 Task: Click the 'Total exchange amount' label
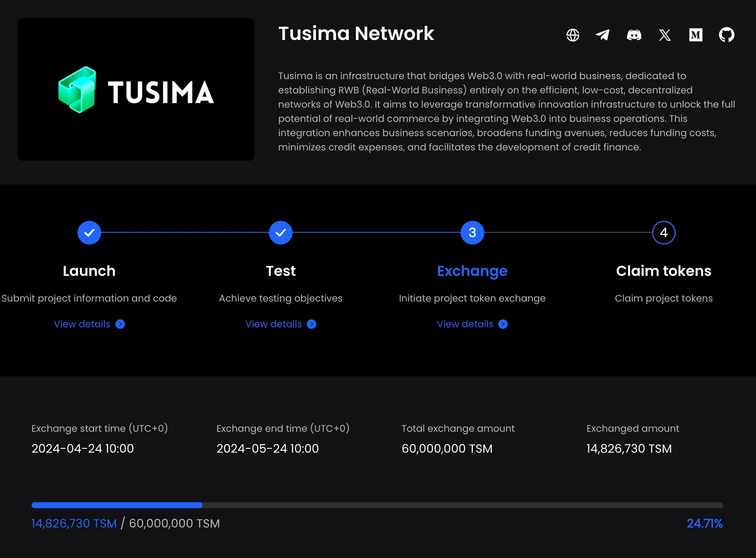pos(458,429)
